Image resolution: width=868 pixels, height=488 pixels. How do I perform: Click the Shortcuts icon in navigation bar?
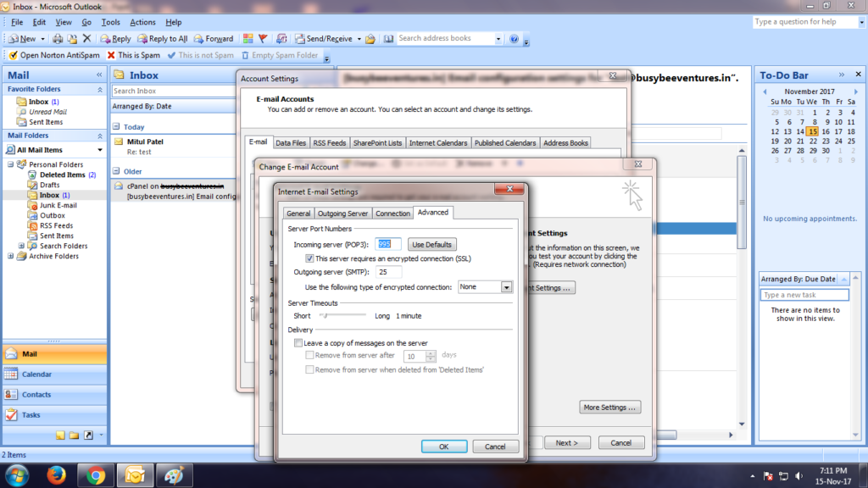click(x=88, y=435)
